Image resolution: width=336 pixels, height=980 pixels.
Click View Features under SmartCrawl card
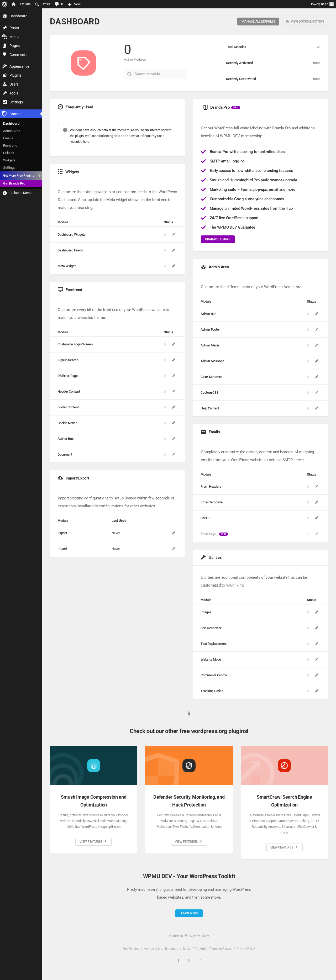(x=284, y=847)
